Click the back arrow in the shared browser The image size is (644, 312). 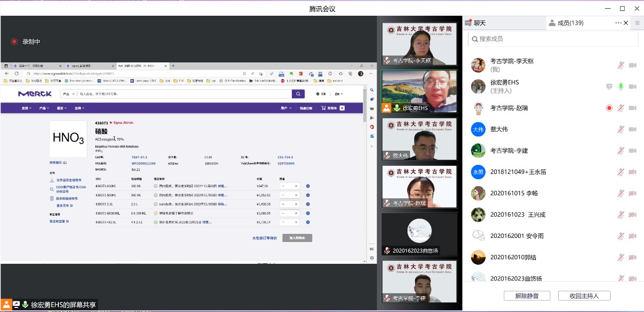click(x=7, y=74)
